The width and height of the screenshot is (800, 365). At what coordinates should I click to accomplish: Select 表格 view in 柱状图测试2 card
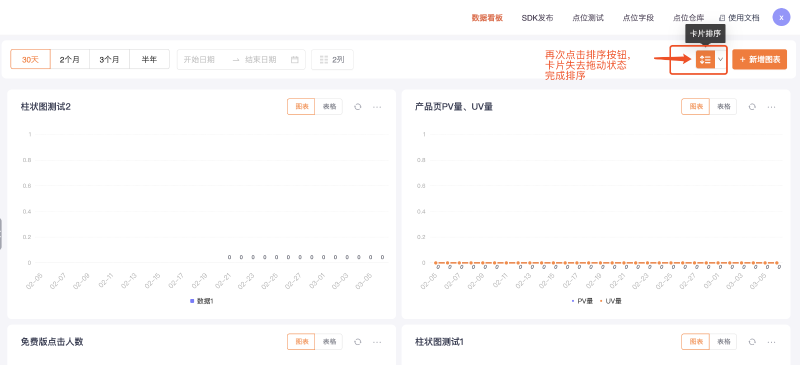(329, 107)
